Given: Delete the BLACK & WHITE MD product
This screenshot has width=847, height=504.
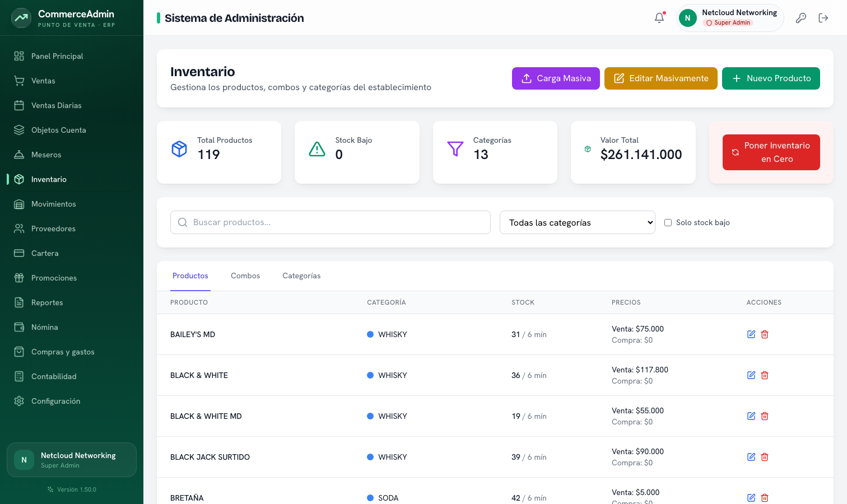Looking at the screenshot, I should (x=765, y=416).
